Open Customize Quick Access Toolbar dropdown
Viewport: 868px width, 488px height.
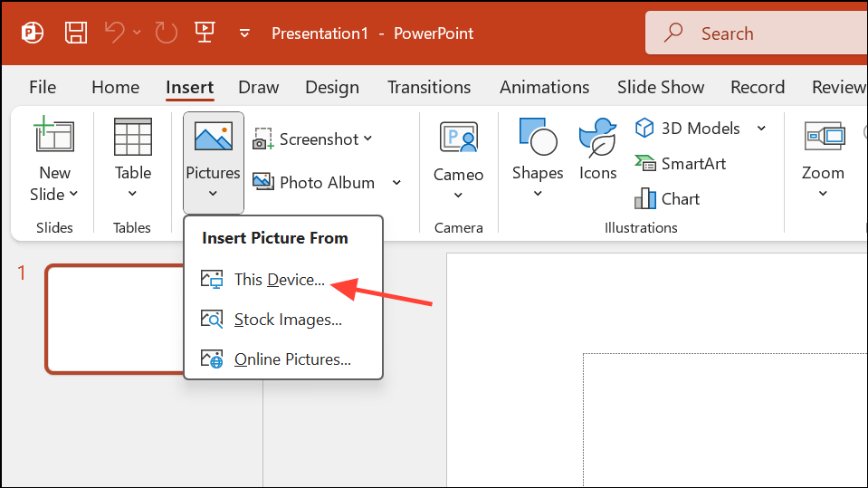click(x=244, y=33)
